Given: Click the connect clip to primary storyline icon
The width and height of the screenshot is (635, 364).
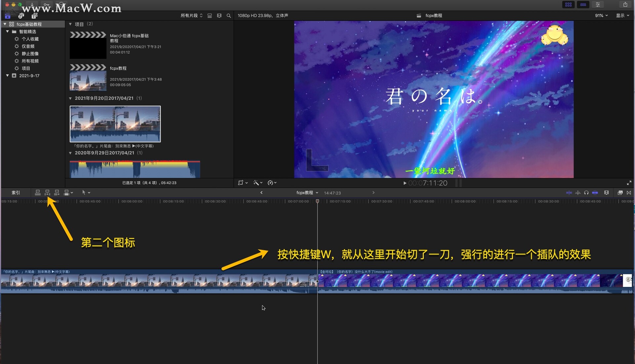Looking at the screenshot, I should [x=38, y=192].
